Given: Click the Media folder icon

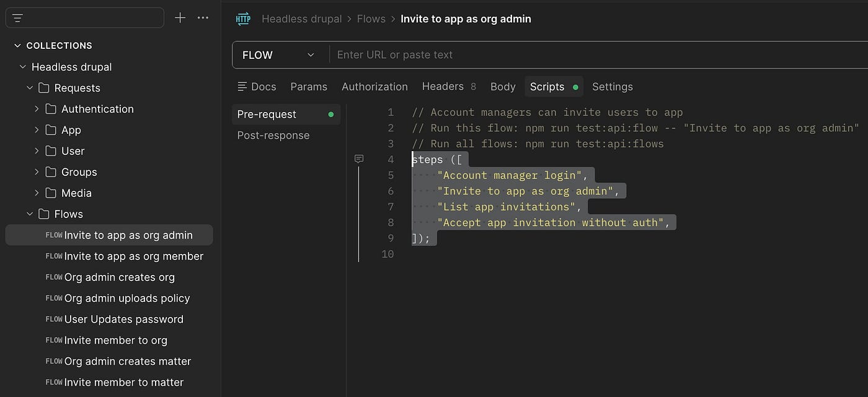Looking at the screenshot, I should click(x=51, y=193).
